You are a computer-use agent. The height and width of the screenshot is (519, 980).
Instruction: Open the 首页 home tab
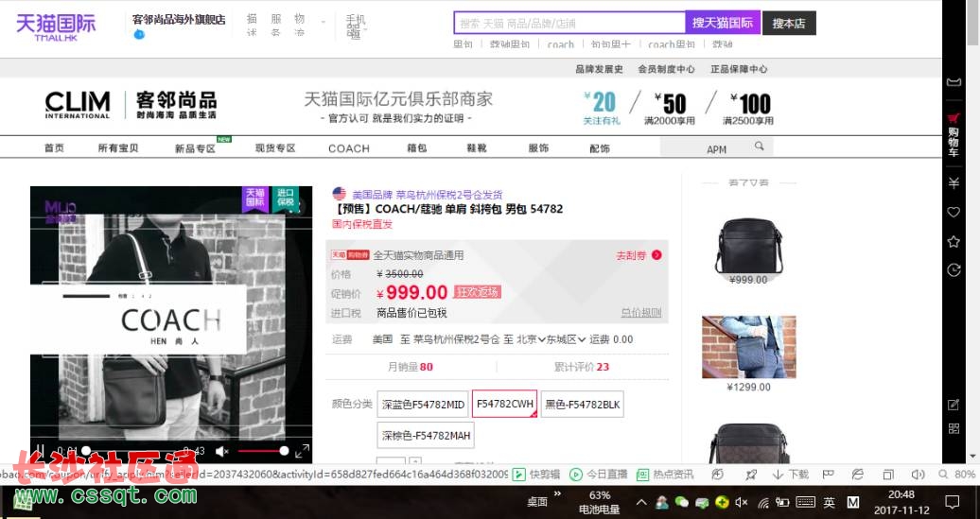point(54,148)
